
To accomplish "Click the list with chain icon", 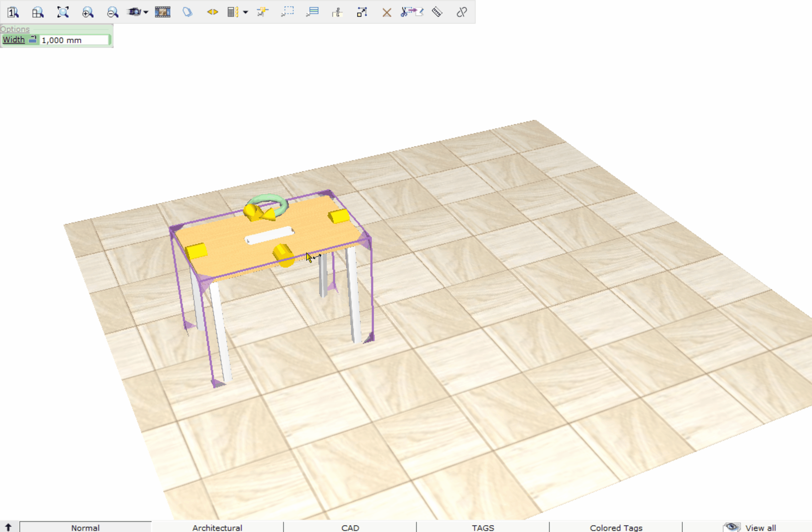I will [233, 12].
